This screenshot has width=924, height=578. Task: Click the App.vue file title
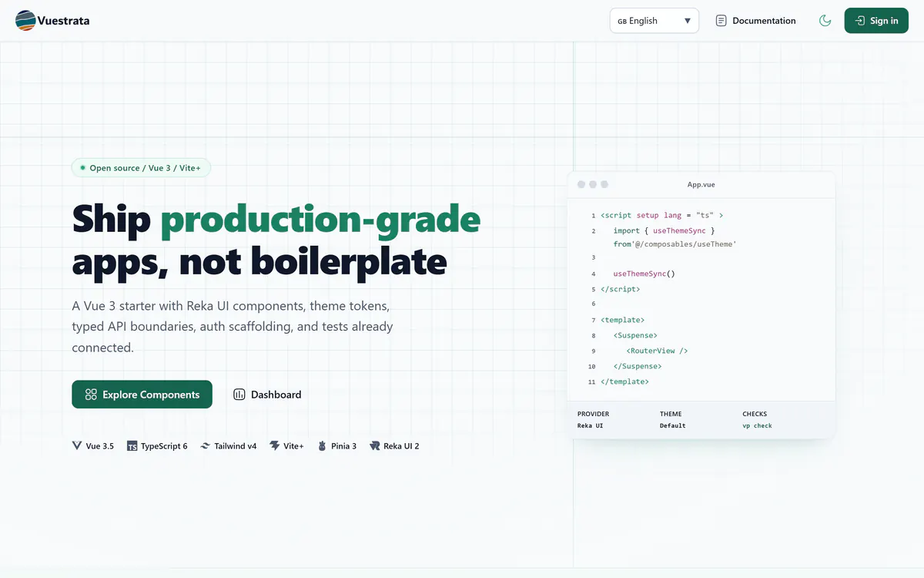click(x=701, y=185)
